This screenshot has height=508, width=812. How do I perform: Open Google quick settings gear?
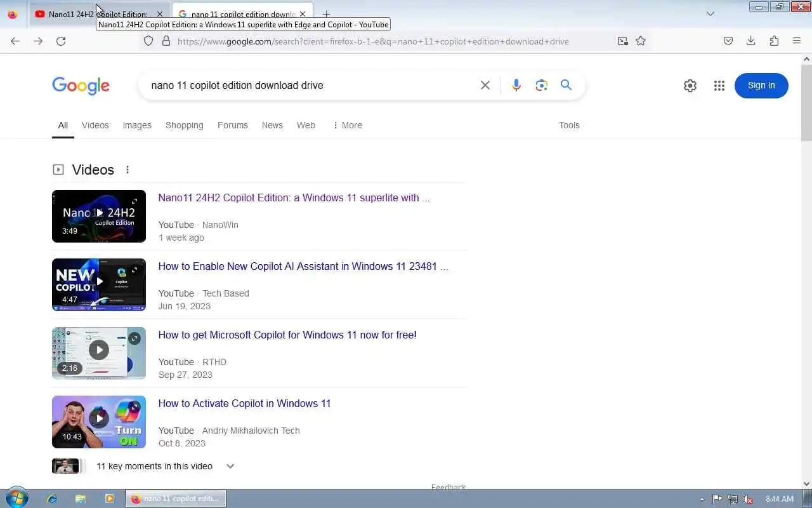tap(690, 86)
